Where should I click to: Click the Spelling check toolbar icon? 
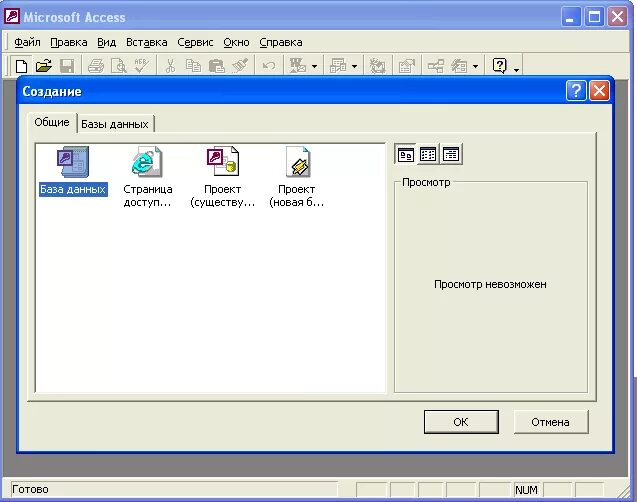pyautogui.click(x=142, y=65)
